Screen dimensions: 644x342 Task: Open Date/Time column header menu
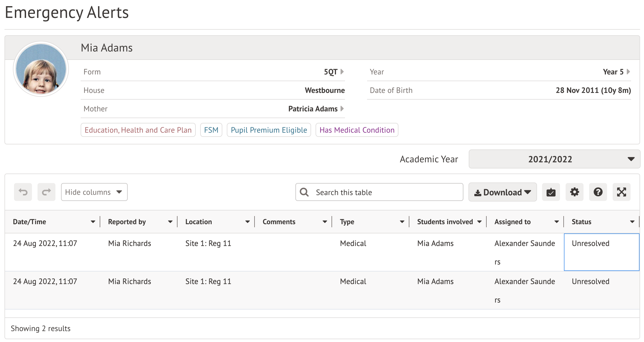point(93,222)
